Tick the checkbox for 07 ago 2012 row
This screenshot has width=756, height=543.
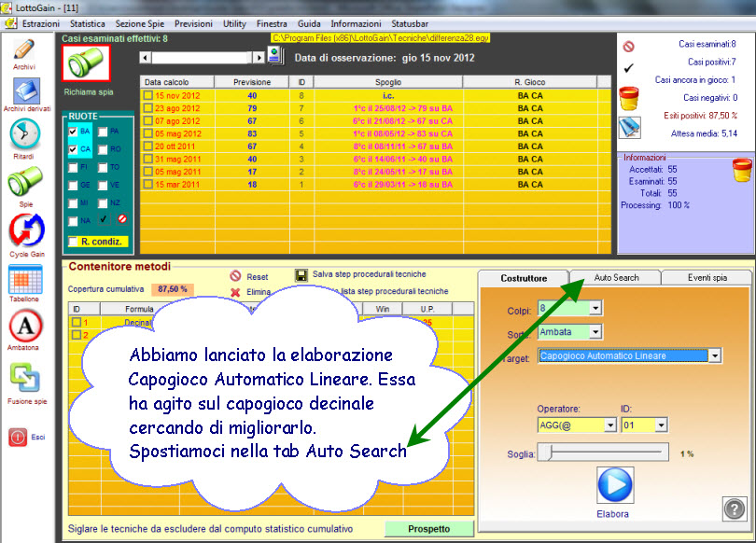(148, 120)
